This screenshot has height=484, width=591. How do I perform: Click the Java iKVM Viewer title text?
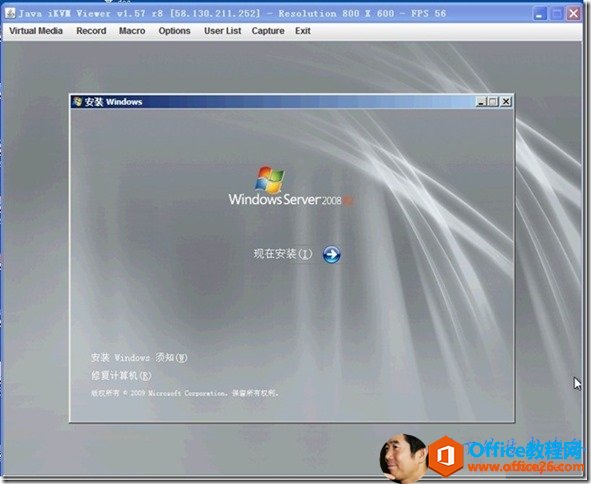[232, 14]
